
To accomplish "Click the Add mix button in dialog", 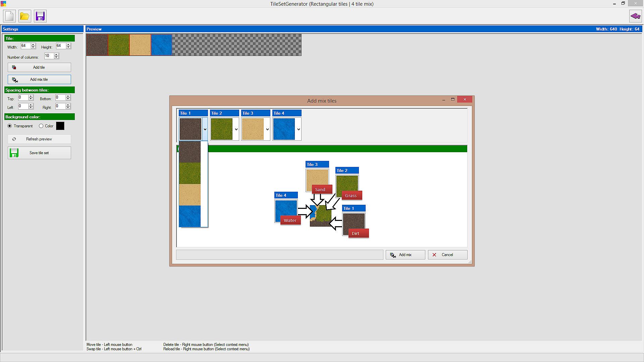I will tap(405, 255).
